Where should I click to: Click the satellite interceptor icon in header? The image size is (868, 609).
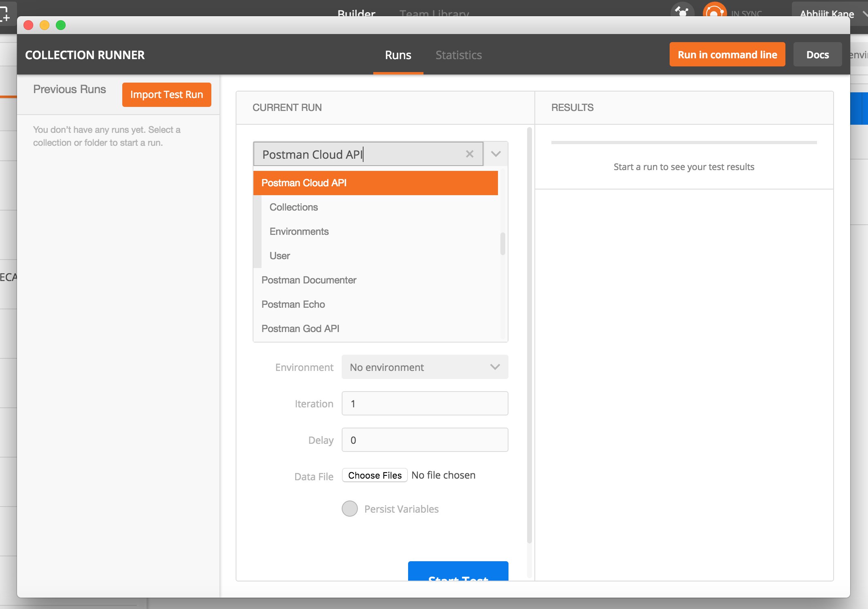point(682,11)
